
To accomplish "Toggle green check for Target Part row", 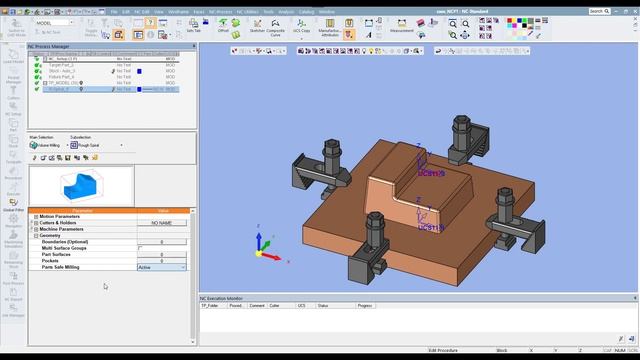I will (37, 65).
